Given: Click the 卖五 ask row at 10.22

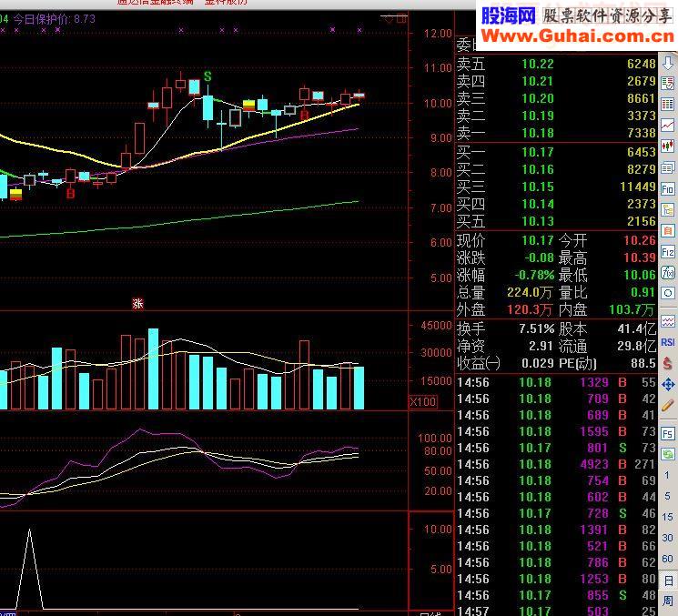Looking at the screenshot, I should 556,64.
